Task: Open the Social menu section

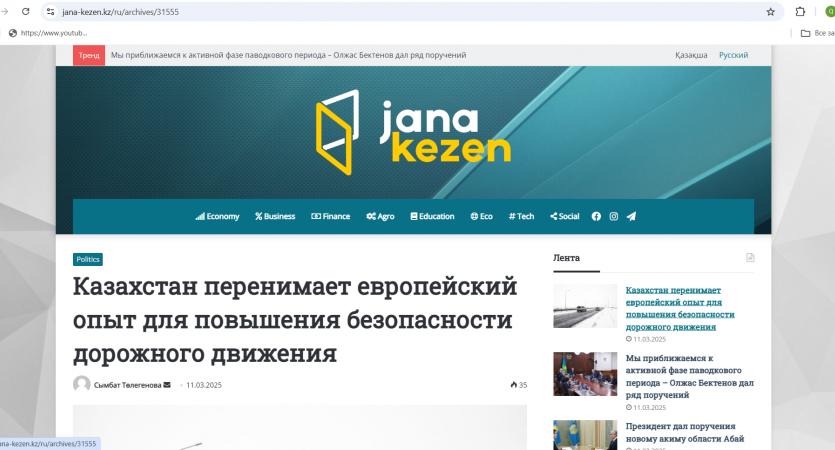Action: [x=564, y=216]
